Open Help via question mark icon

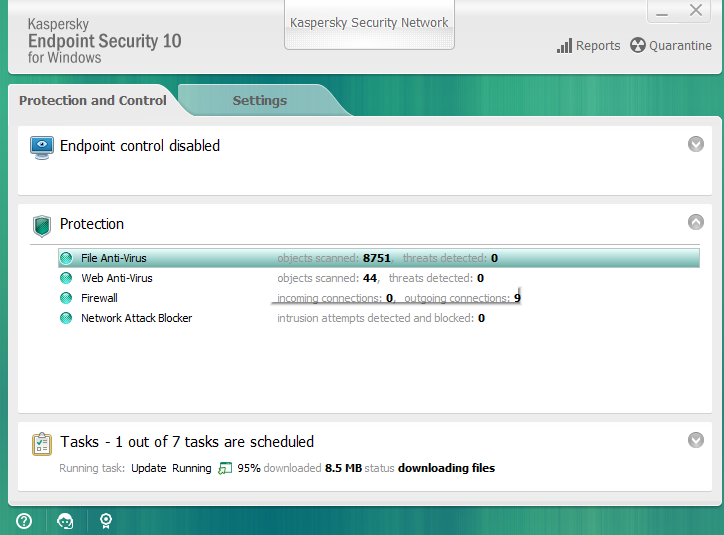(x=24, y=521)
